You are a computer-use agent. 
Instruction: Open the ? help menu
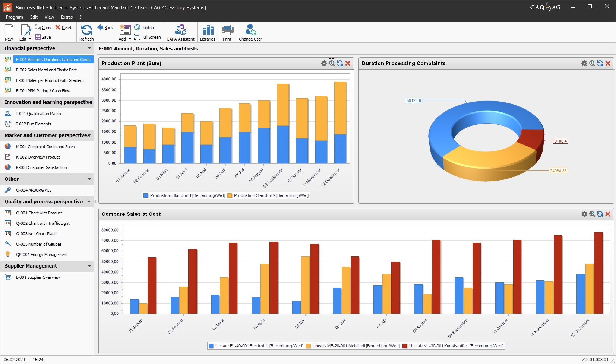click(80, 17)
